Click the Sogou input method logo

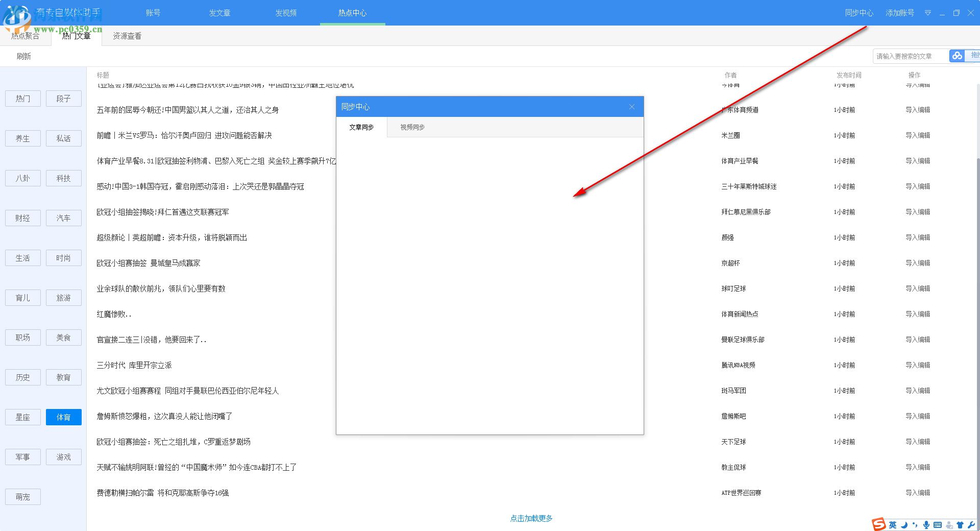coord(879,524)
